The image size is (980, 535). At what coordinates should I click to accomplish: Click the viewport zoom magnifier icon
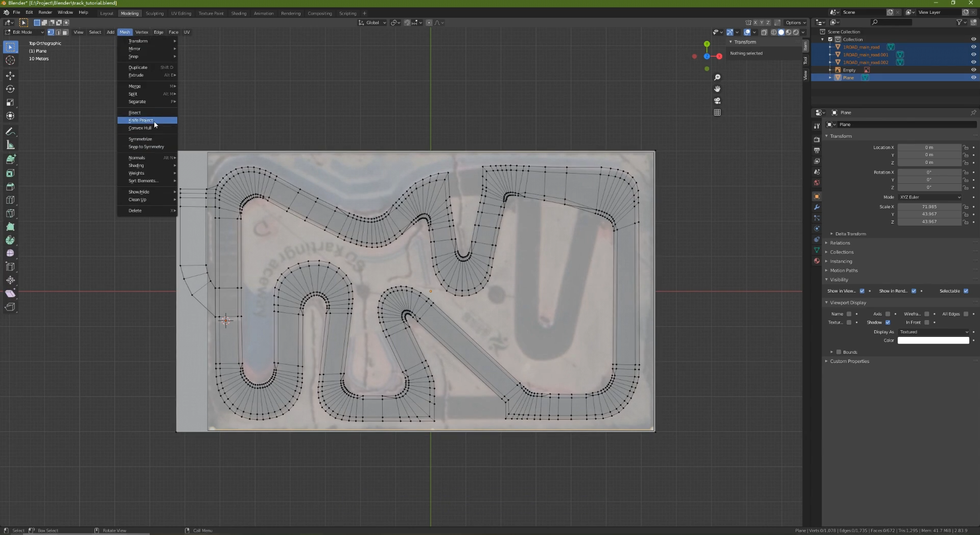tap(717, 77)
